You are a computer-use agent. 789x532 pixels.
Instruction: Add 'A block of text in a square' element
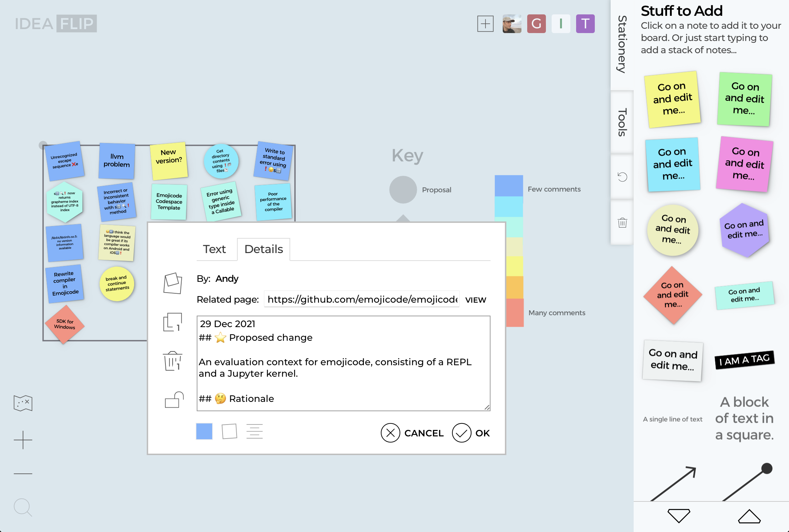click(744, 418)
